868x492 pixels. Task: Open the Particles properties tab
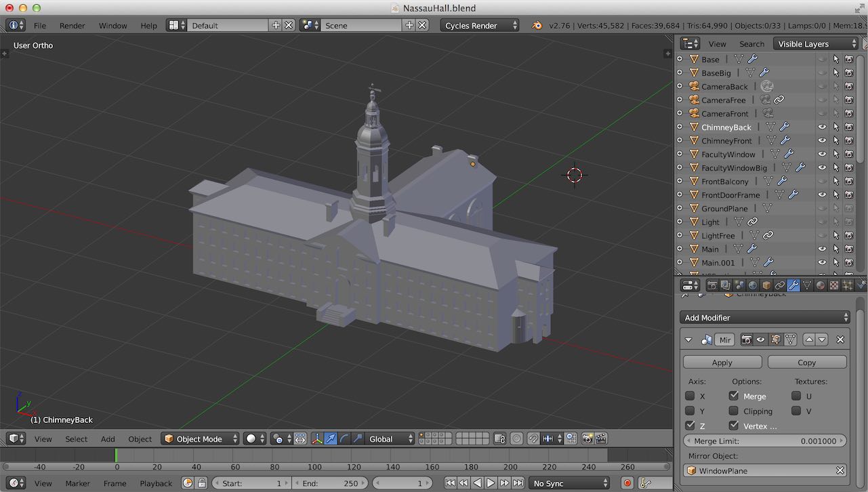point(848,285)
